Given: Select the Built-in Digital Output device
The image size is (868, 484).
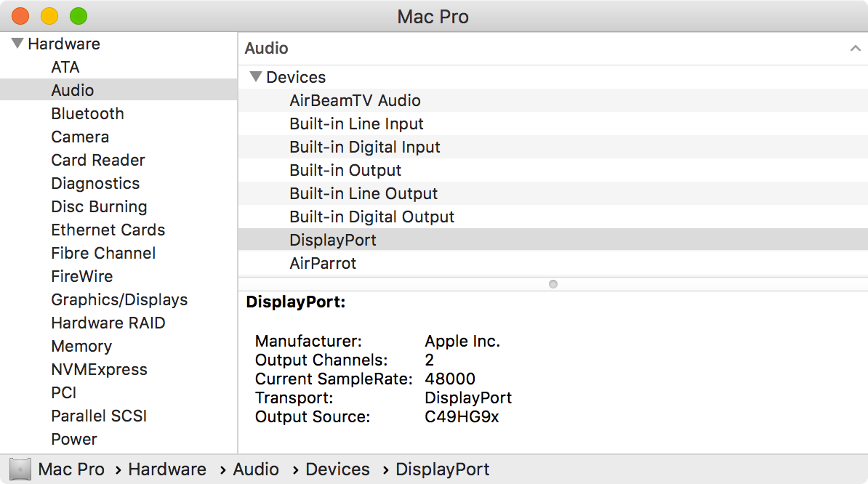Looking at the screenshot, I should (553, 217).
